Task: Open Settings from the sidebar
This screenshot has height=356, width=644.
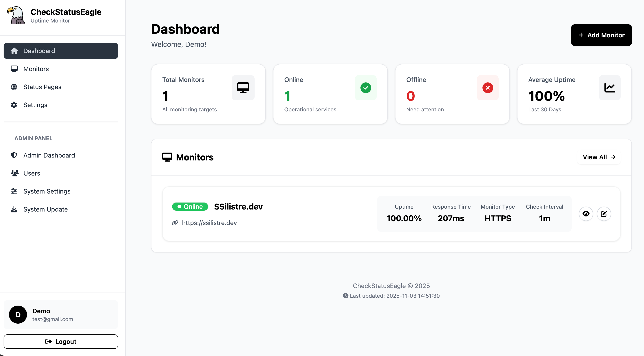Action: pyautogui.click(x=35, y=105)
